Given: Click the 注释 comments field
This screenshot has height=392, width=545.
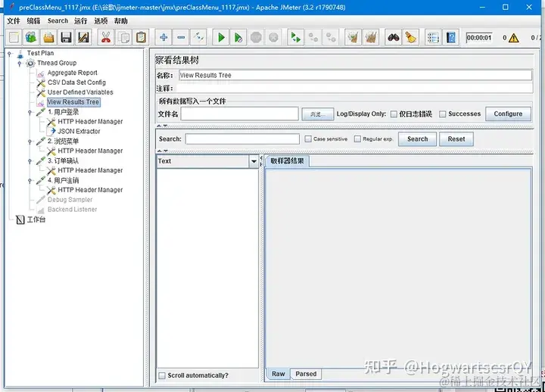Looking at the screenshot, I should pos(354,89).
